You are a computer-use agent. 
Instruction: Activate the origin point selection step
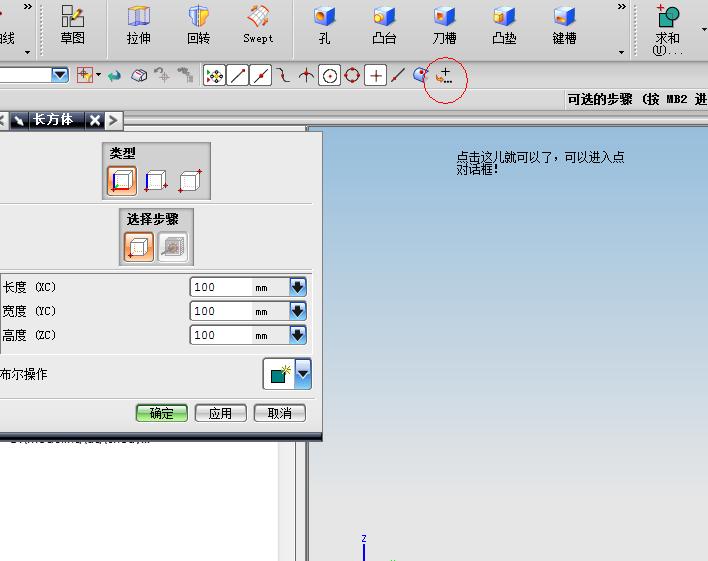point(139,247)
